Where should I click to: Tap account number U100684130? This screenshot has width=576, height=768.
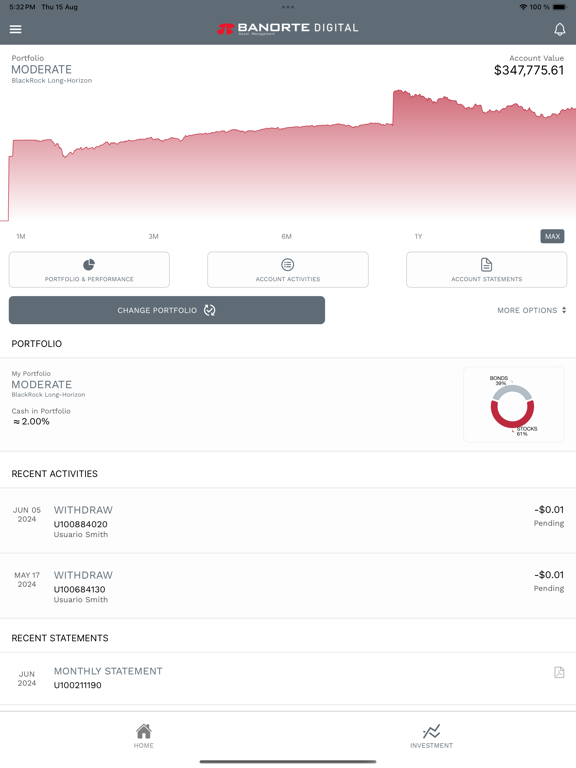click(x=79, y=589)
